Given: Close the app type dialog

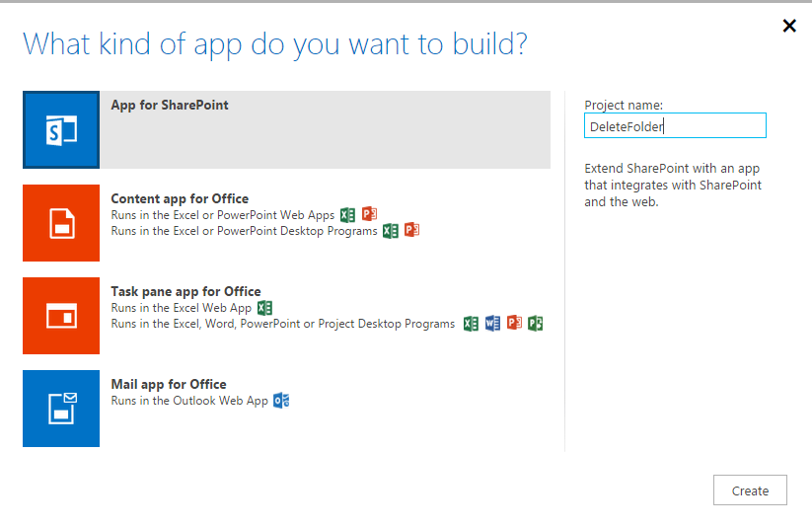Looking at the screenshot, I should point(789,26).
